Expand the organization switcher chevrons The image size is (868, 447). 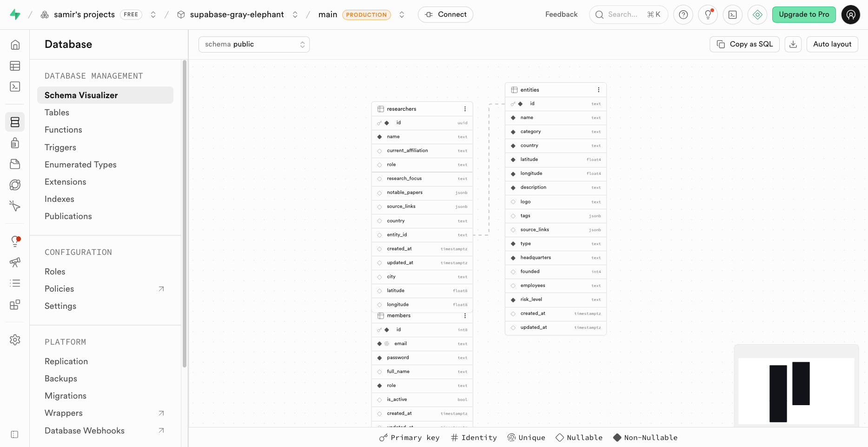click(x=153, y=15)
